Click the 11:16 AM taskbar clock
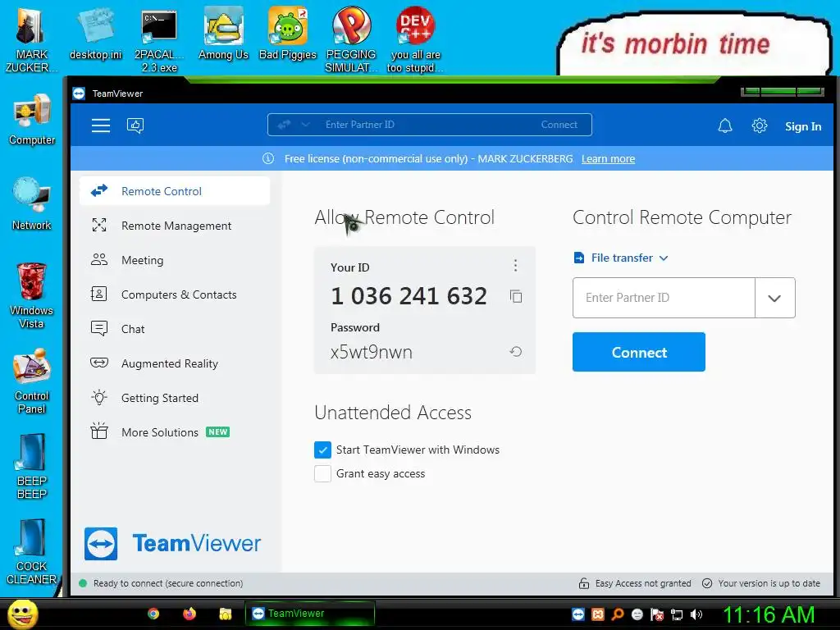Screen dimensions: 840x630 [x=768, y=614]
